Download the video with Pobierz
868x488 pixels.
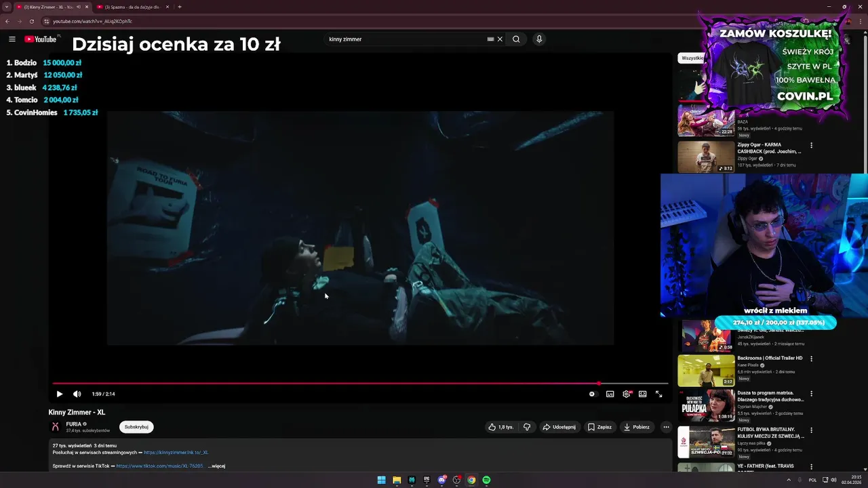click(x=637, y=427)
